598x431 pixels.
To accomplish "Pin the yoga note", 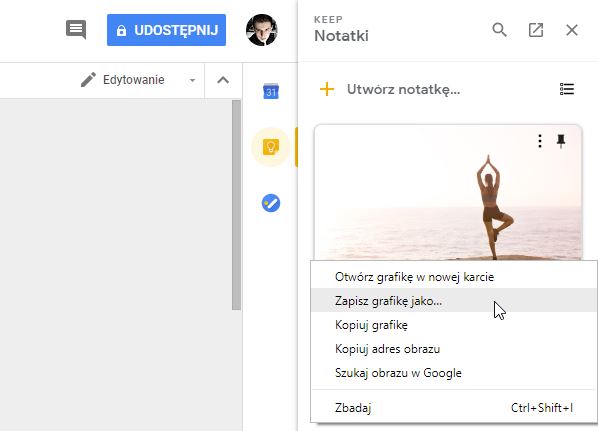I will pyautogui.click(x=561, y=141).
